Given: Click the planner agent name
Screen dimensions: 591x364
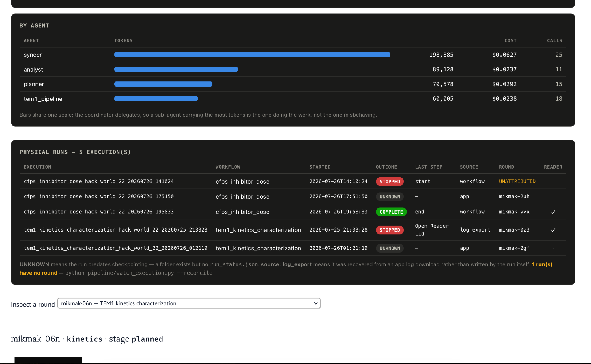Looking at the screenshot, I should tap(34, 84).
